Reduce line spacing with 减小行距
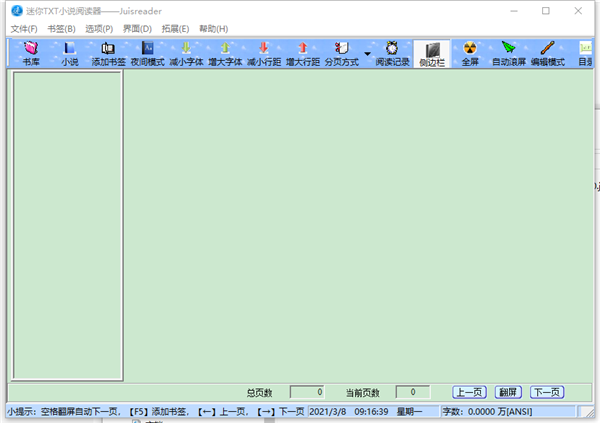 [x=264, y=54]
